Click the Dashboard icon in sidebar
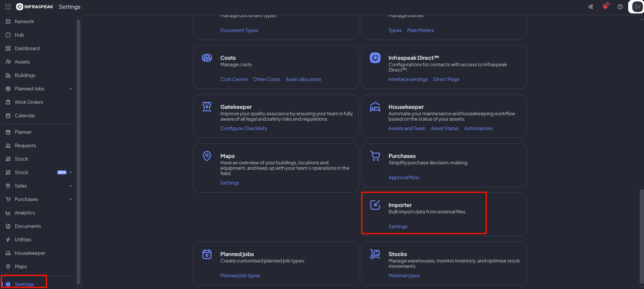The image size is (644, 289). click(x=8, y=48)
